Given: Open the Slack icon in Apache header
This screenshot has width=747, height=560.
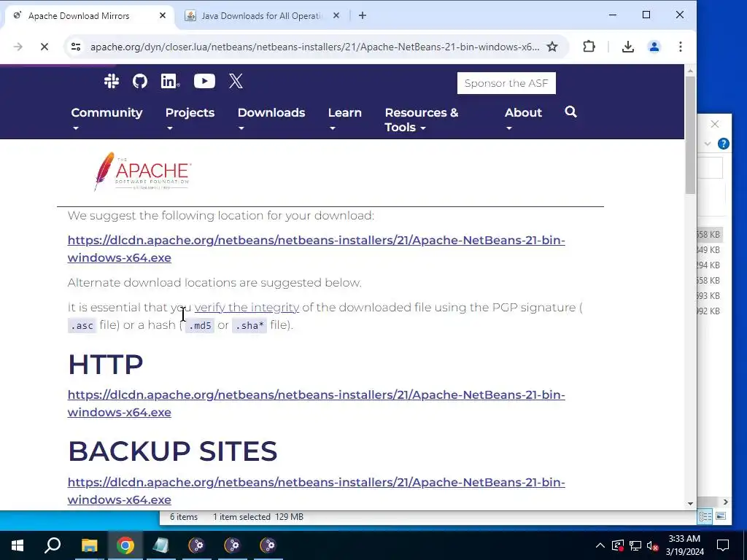Looking at the screenshot, I should [112, 82].
